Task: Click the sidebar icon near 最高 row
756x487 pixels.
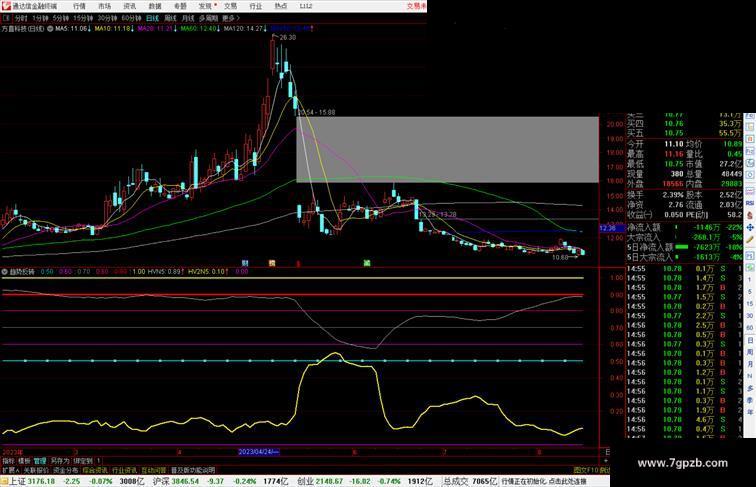Action: pos(750,151)
